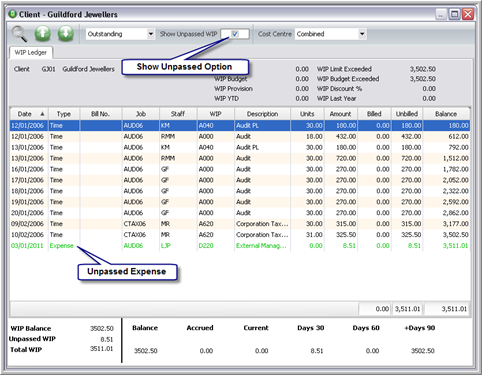Image resolution: width=482 pixels, height=375 pixels.
Task: Sort by the Bill No. column header
Action: 101,114
